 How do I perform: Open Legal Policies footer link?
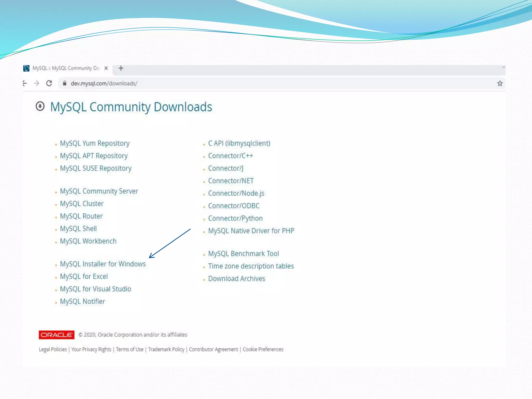point(53,349)
